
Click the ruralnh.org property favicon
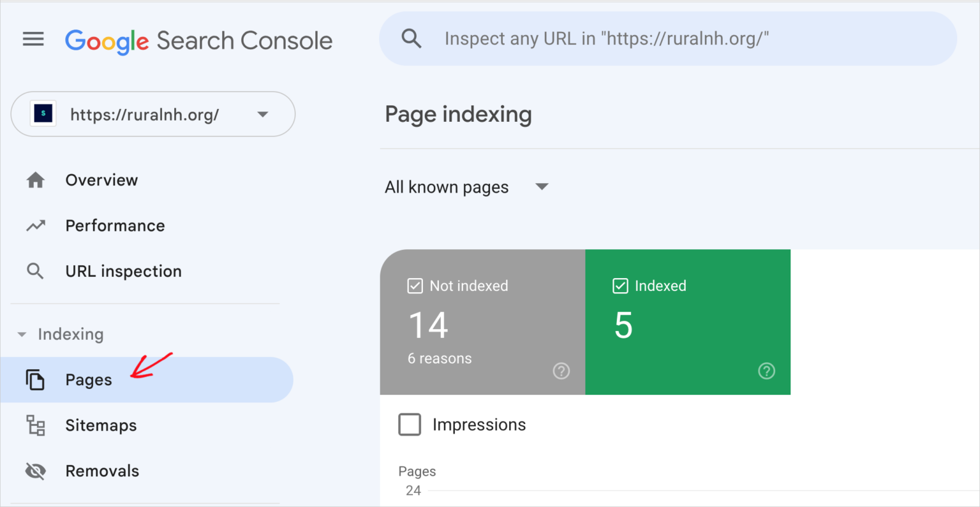43,114
